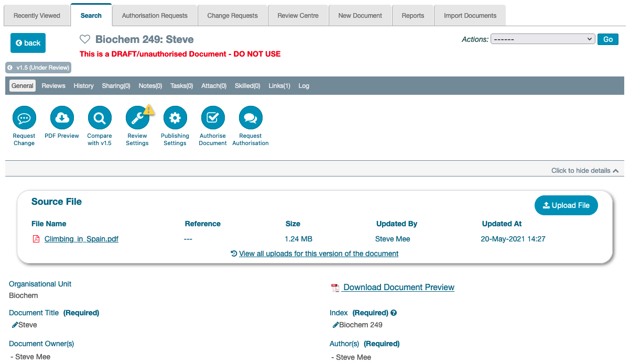Viewport: 630px width, 364px height.
Task: Click the help question mark next to Index
Action: tap(394, 313)
